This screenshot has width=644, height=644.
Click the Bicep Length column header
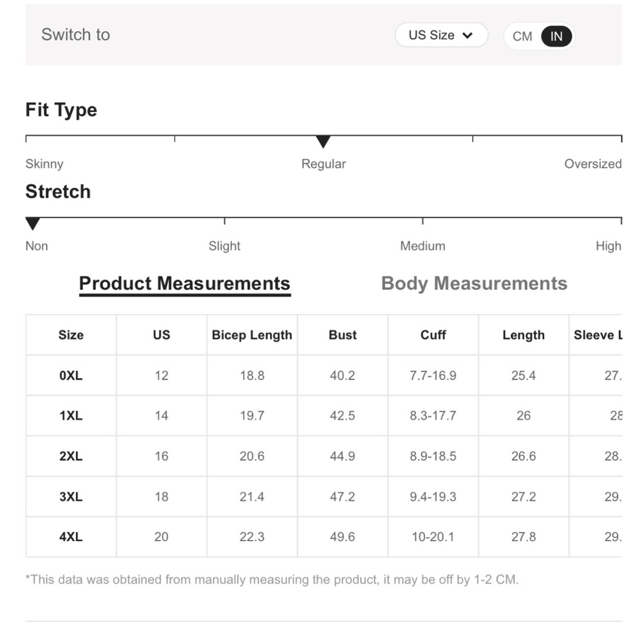click(252, 335)
